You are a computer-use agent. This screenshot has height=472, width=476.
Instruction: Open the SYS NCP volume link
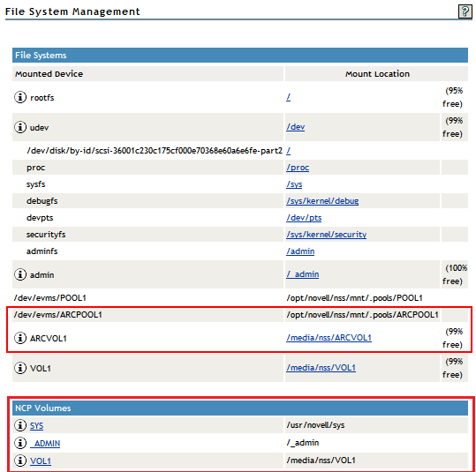tap(36, 425)
